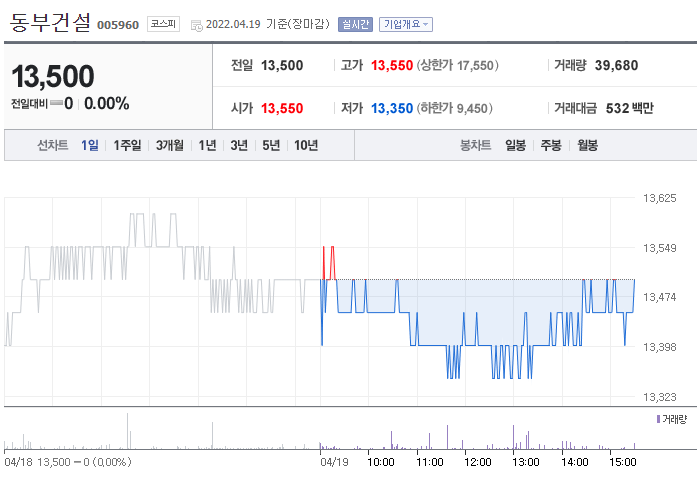Click the 거래량 value 39,680
Viewport: 697px width, 480px height.
click(x=616, y=65)
